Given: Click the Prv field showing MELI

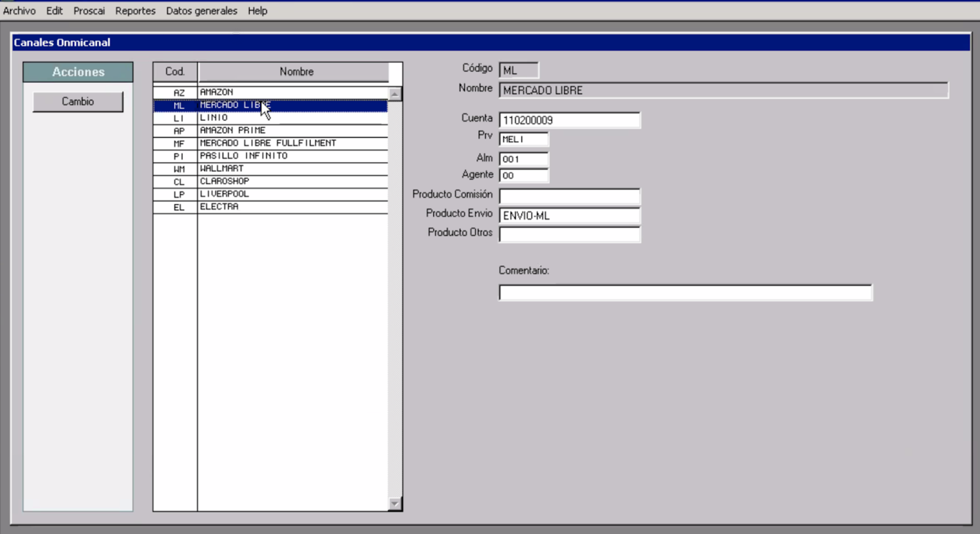Looking at the screenshot, I should tap(524, 139).
